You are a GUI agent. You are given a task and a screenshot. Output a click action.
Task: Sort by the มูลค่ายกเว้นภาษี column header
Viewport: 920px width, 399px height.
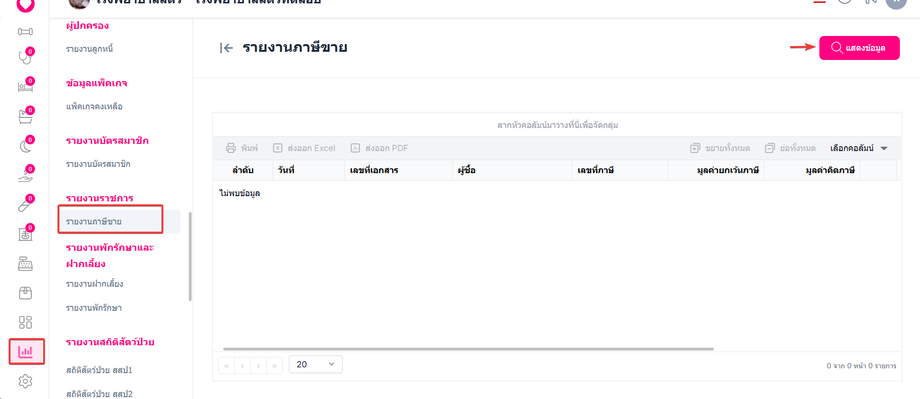click(716, 171)
